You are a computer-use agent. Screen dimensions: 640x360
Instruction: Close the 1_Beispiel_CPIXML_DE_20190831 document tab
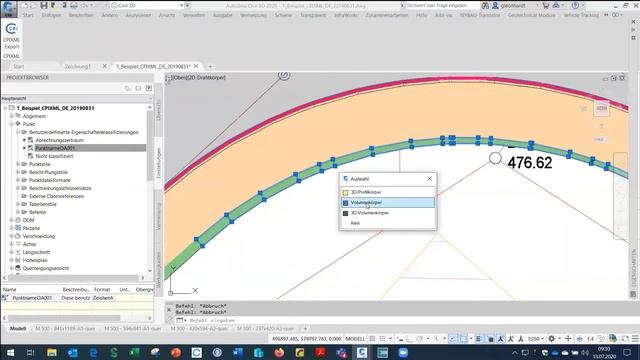coord(196,66)
